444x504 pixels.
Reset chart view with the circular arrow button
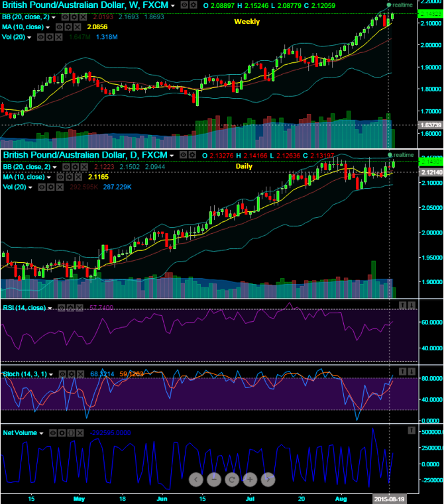tap(232, 479)
